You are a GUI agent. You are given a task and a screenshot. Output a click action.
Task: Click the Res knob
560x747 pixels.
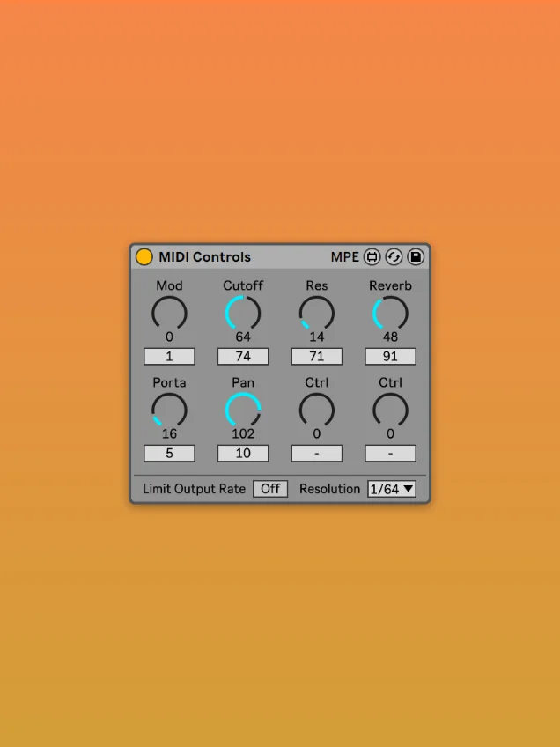[x=317, y=313]
